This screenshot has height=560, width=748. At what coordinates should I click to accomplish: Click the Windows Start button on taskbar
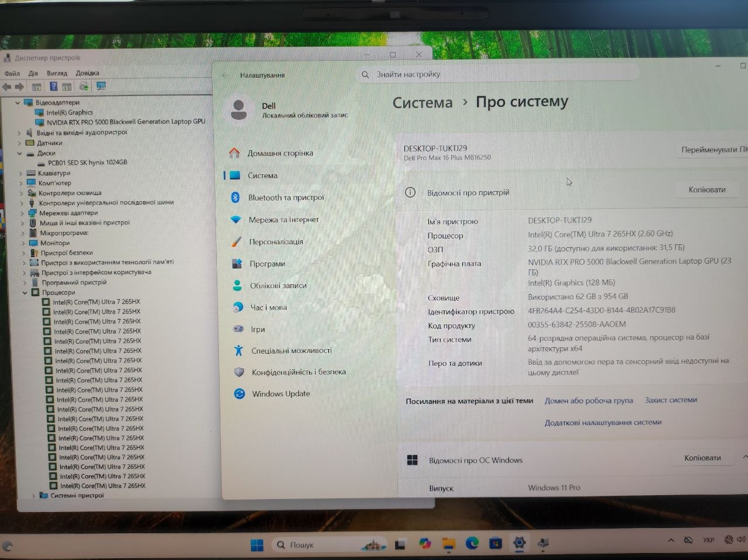click(x=257, y=545)
